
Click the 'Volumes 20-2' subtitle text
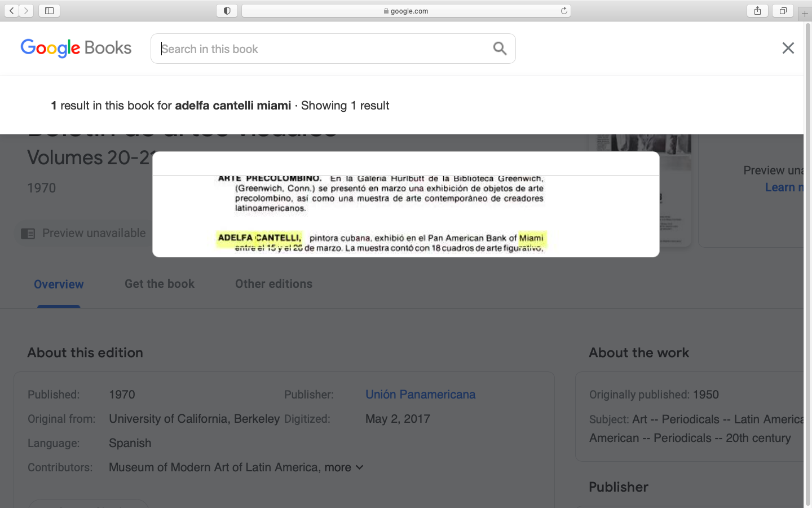90,157
